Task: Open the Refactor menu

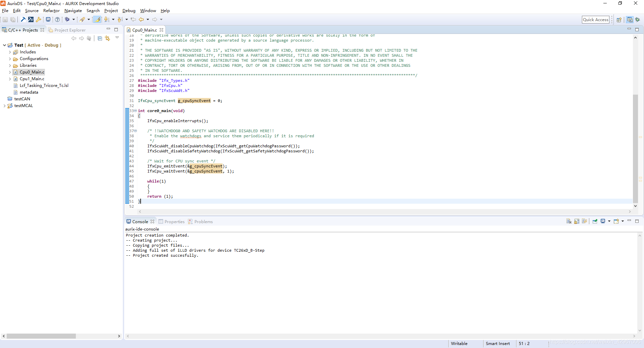Action: [x=51, y=11]
